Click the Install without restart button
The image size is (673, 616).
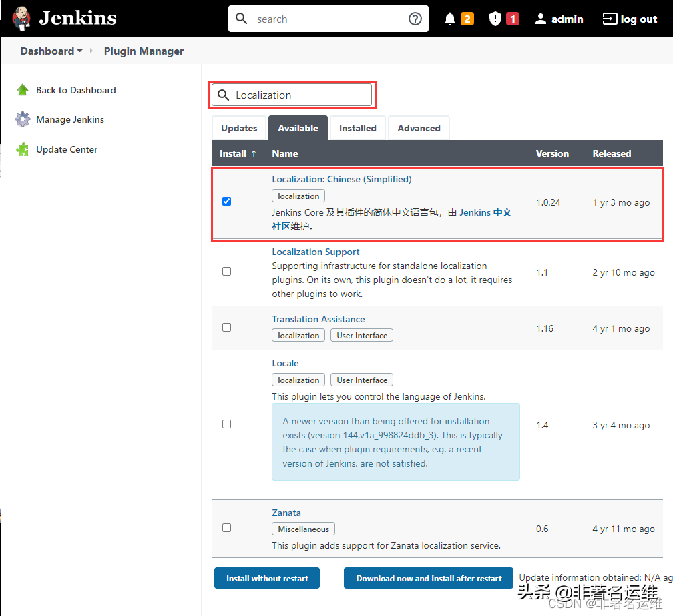click(266, 578)
